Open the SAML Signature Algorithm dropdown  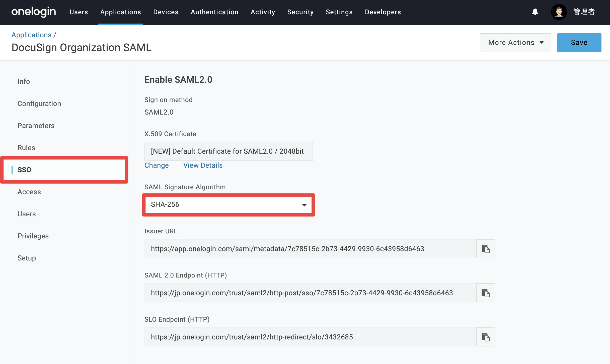pos(228,205)
